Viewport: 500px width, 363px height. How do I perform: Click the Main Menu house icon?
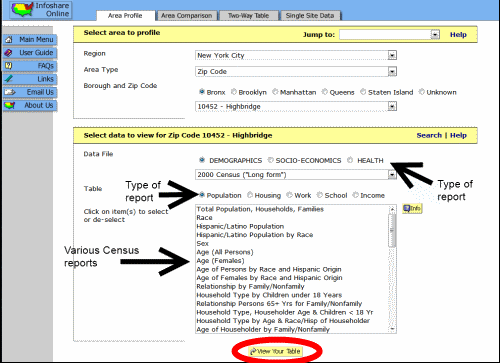pyautogui.click(x=9, y=40)
